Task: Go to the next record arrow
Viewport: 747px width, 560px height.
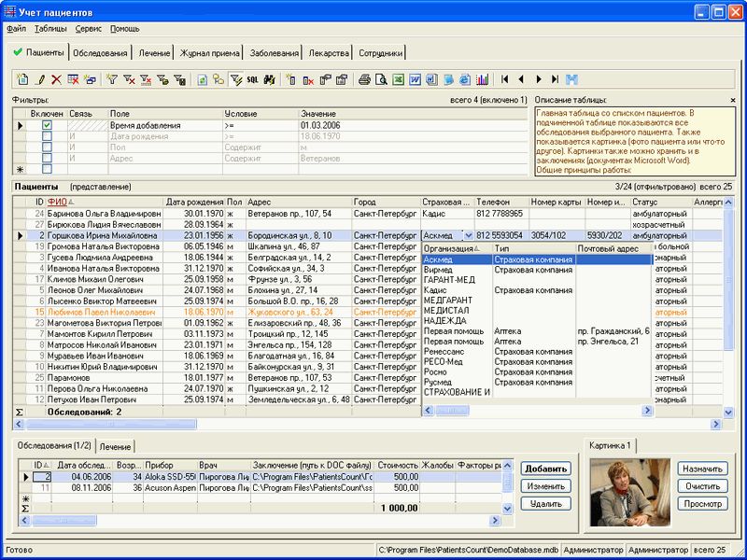Action: (539, 79)
